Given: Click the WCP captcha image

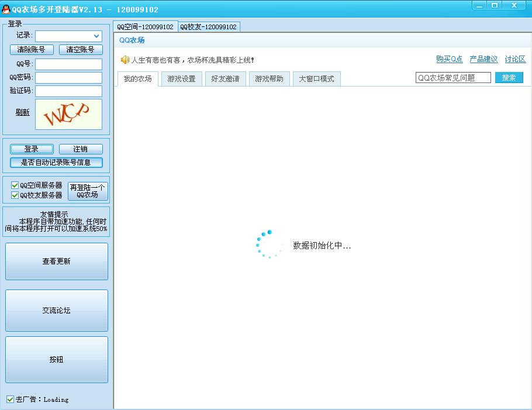Looking at the screenshot, I should [x=68, y=115].
